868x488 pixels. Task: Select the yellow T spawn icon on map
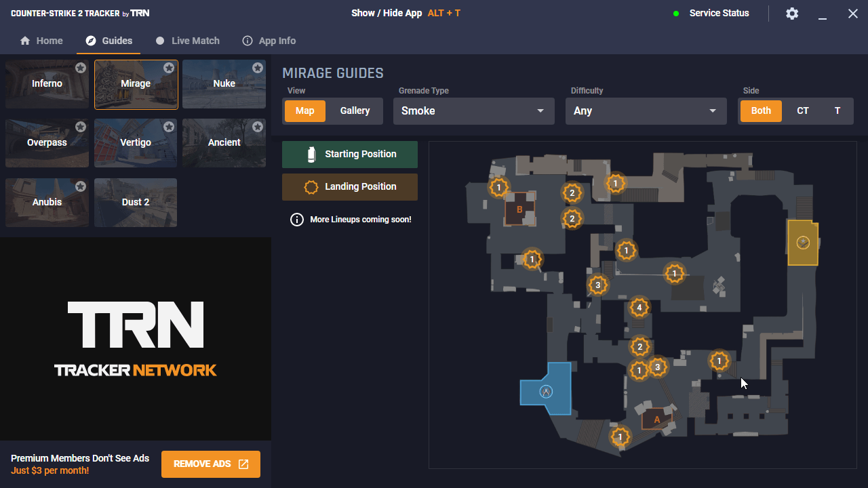pyautogui.click(x=804, y=242)
